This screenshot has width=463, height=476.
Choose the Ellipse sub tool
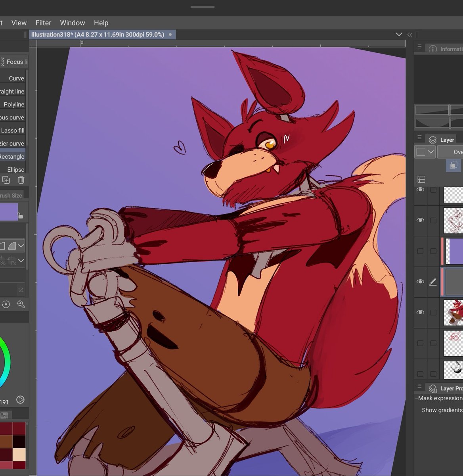click(x=13, y=169)
